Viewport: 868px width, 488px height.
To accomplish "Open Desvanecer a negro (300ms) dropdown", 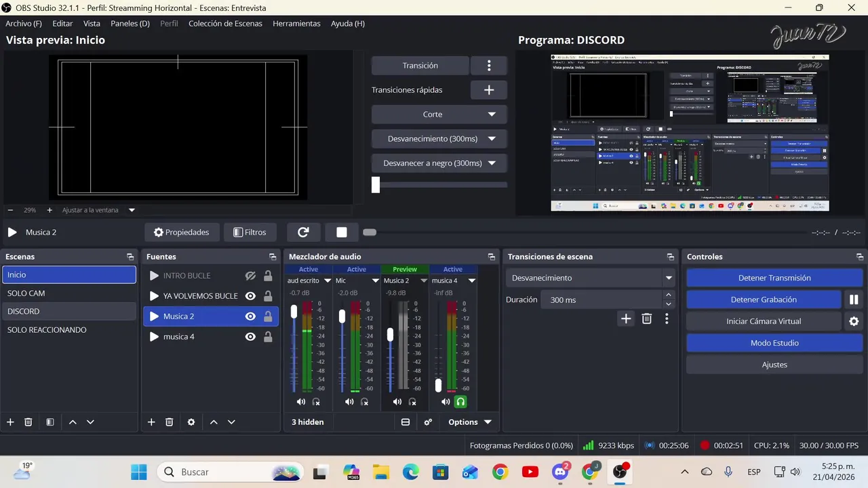I will point(439,163).
